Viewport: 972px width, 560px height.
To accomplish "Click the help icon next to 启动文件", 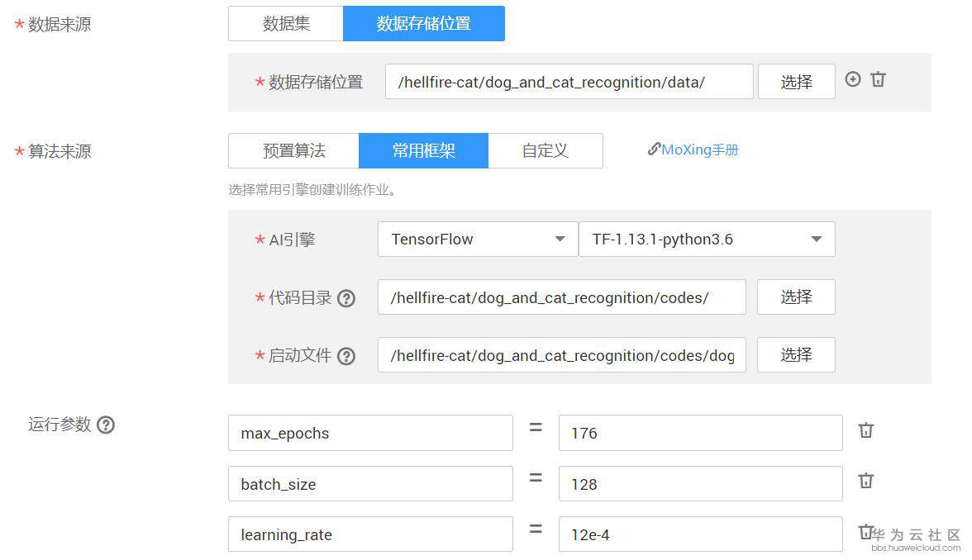I will 345,356.
